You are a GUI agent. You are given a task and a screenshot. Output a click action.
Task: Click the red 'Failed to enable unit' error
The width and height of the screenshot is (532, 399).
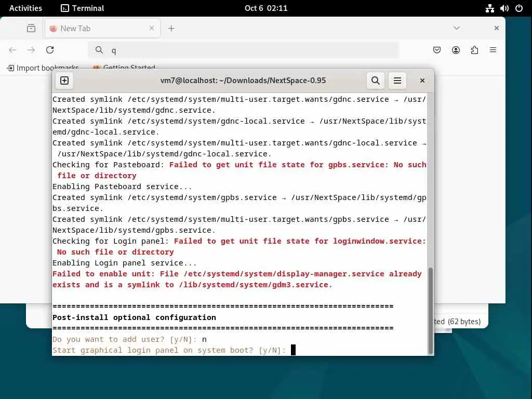tap(237, 279)
